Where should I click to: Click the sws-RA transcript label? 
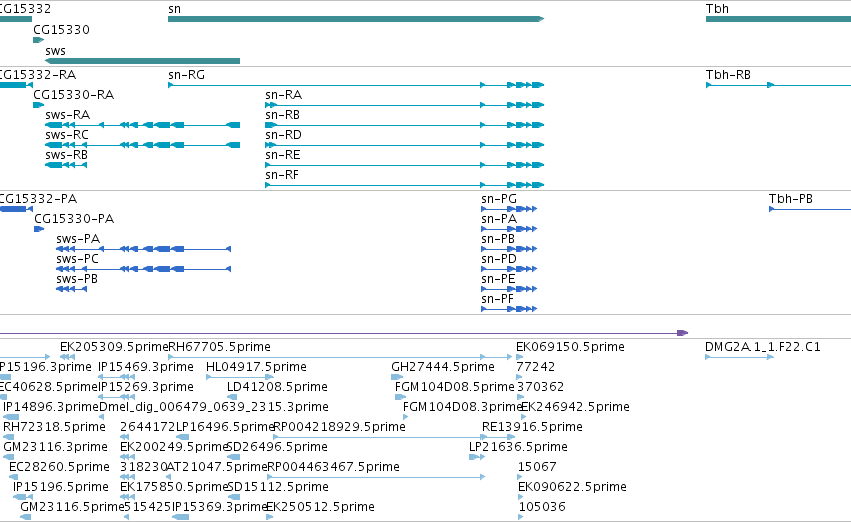(67, 115)
